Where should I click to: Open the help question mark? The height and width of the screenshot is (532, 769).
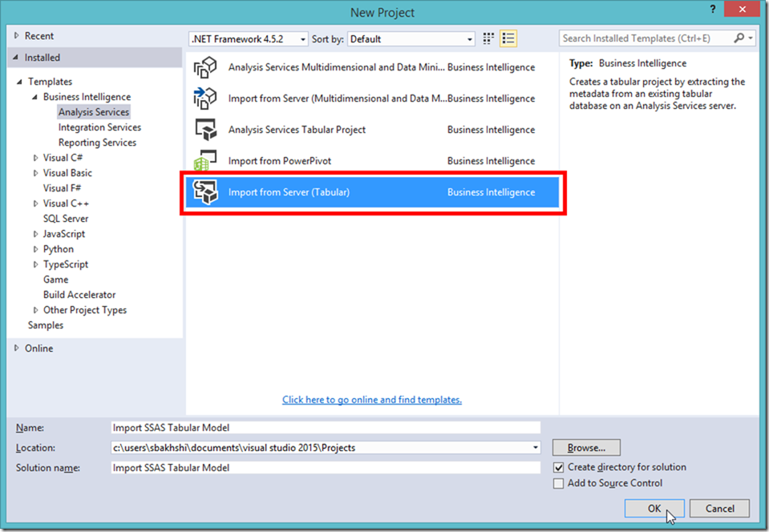(713, 10)
